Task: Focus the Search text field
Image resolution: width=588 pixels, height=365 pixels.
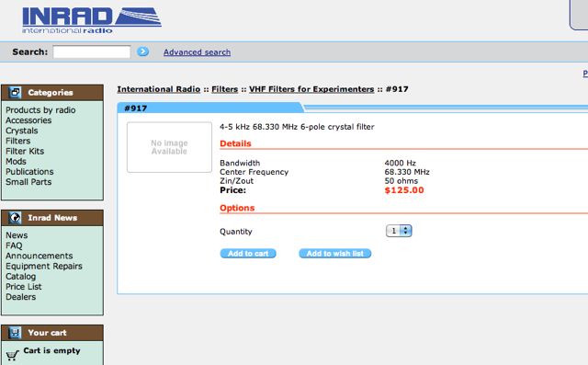Action: (x=92, y=51)
